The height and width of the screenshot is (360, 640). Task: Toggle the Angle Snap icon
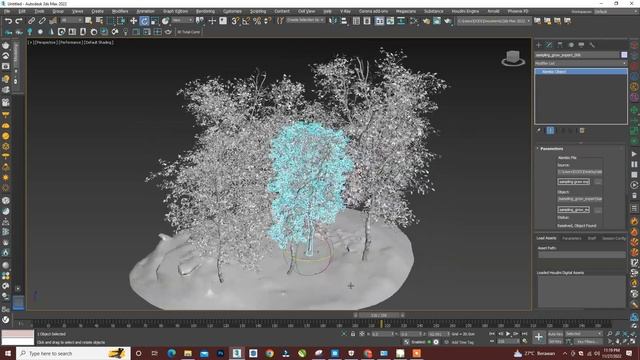tap(246, 20)
